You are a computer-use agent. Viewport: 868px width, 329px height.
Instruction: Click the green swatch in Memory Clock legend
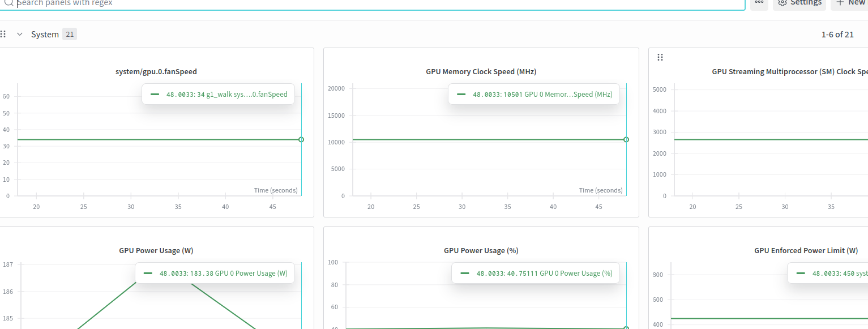pos(461,95)
